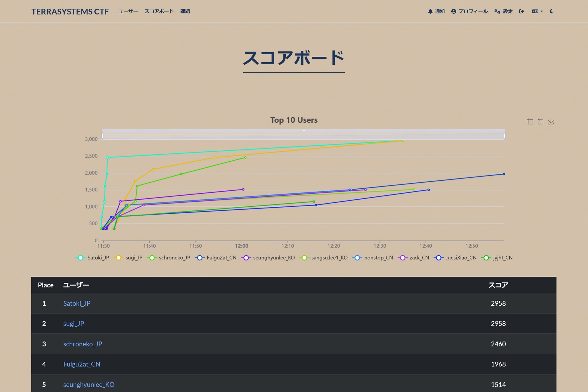The height and width of the screenshot is (392, 588).
Task: Click the chart area zoom icon
Action: pyautogui.click(x=530, y=122)
